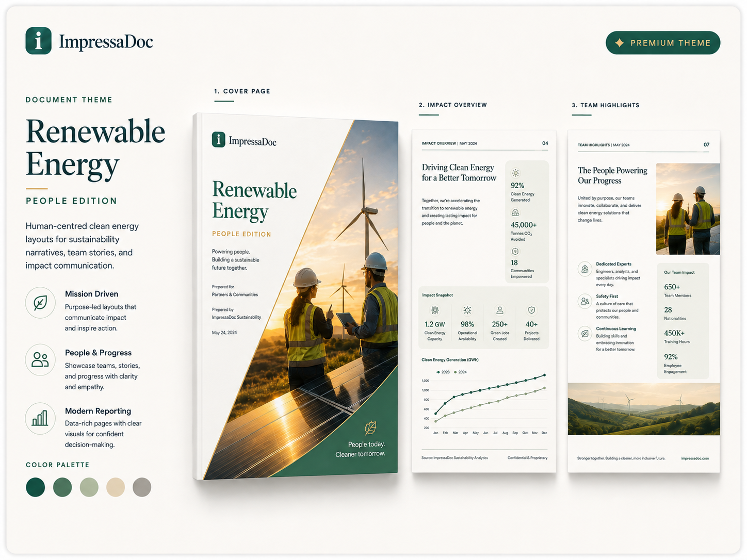Click the sun icon above 98% Operational Availability

[x=467, y=310]
